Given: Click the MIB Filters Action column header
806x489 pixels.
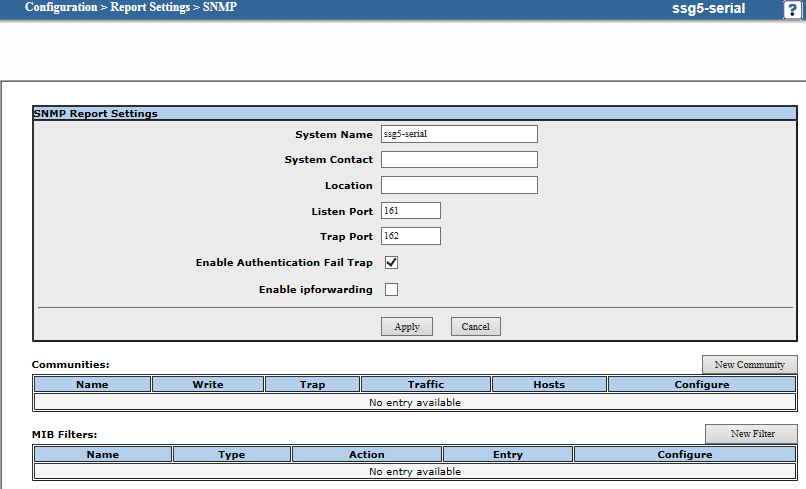Looking at the screenshot, I should (x=367, y=454).
